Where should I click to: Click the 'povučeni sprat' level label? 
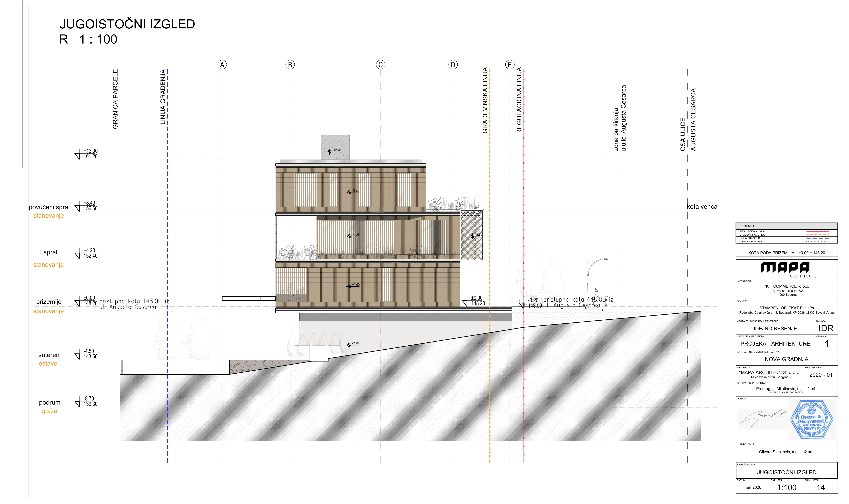pyautogui.click(x=49, y=207)
